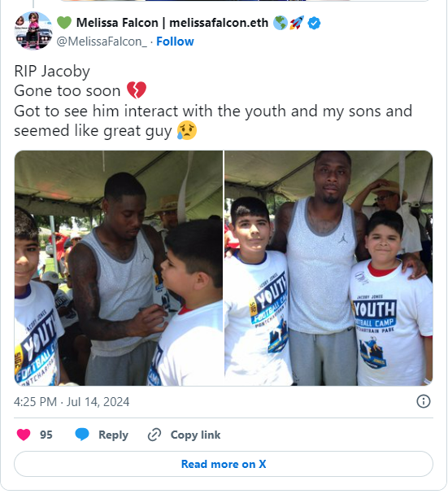The image size is (448, 494).
Task: Open Melissa Falcon's profile avatar
Action: point(33,31)
